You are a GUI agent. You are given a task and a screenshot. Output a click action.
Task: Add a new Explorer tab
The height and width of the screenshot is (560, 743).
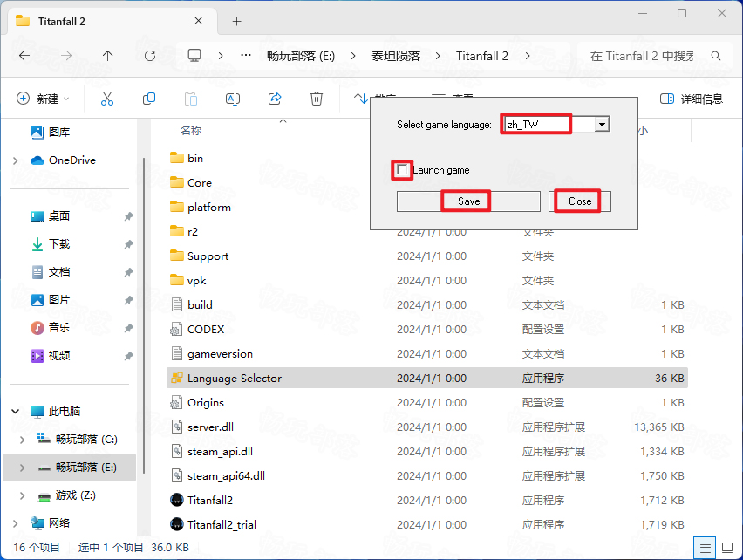coord(237,21)
